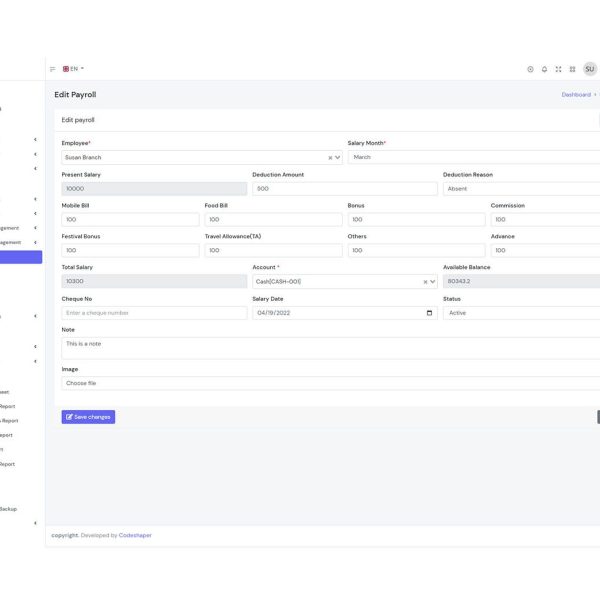
Task: Clear the Susan Branch employee selection
Action: pyautogui.click(x=329, y=158)
